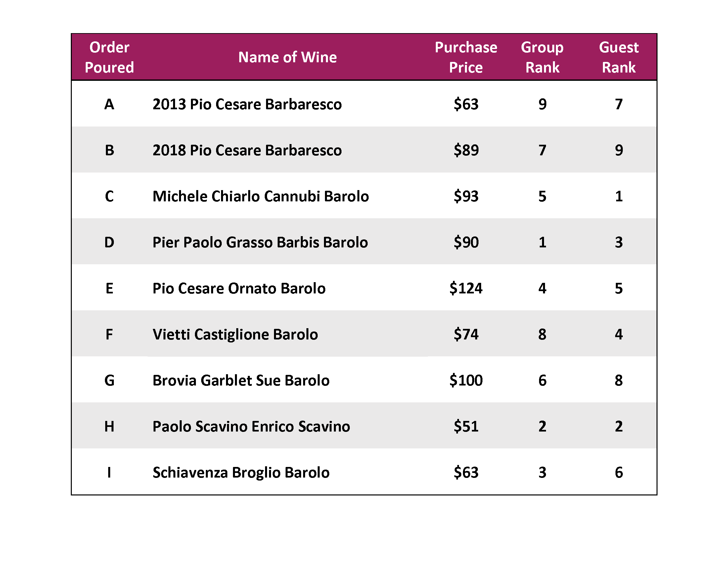The height and width of the screenshot is (563, 728).
Task: Select the Purchase Price column header
Action: click(x=466, y=57)
